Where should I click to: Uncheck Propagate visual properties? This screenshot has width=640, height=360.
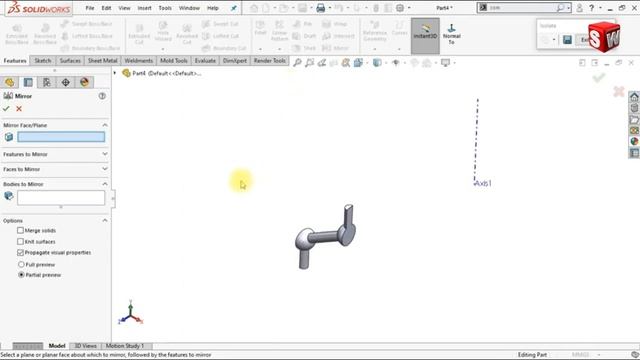[x=20, y=253]
